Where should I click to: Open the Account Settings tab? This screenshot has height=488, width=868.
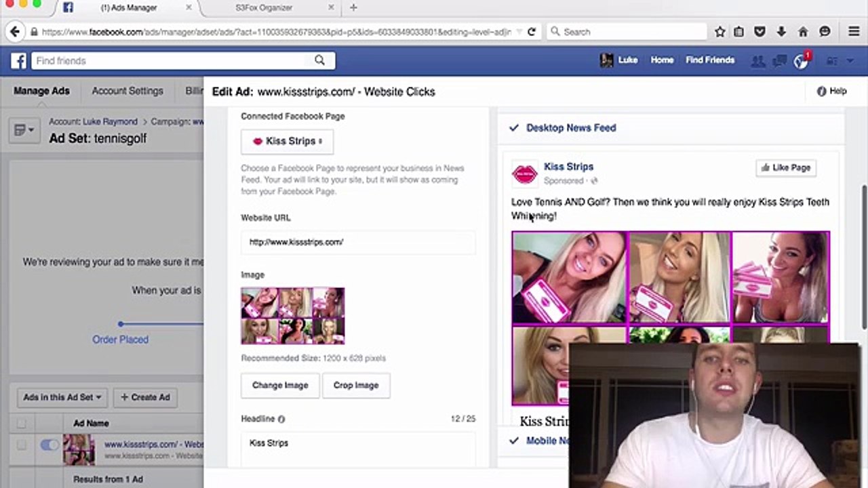coord(127,91)
